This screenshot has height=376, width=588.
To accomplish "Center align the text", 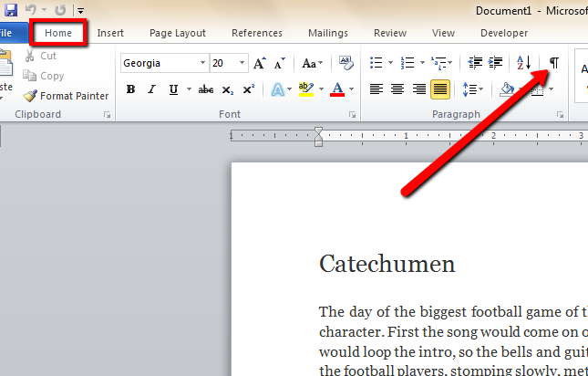I will (x=397, y=89).
